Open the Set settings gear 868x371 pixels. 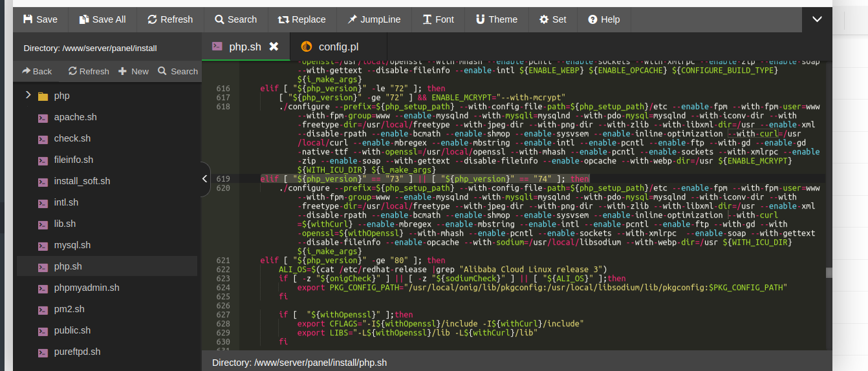(x=552, y=19)
